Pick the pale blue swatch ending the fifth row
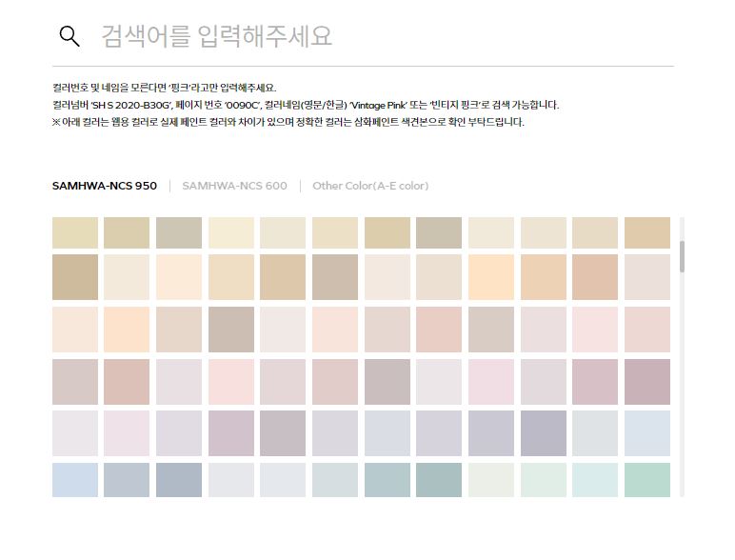This screenshot has height=560, width=735. [x=647, y=433]
